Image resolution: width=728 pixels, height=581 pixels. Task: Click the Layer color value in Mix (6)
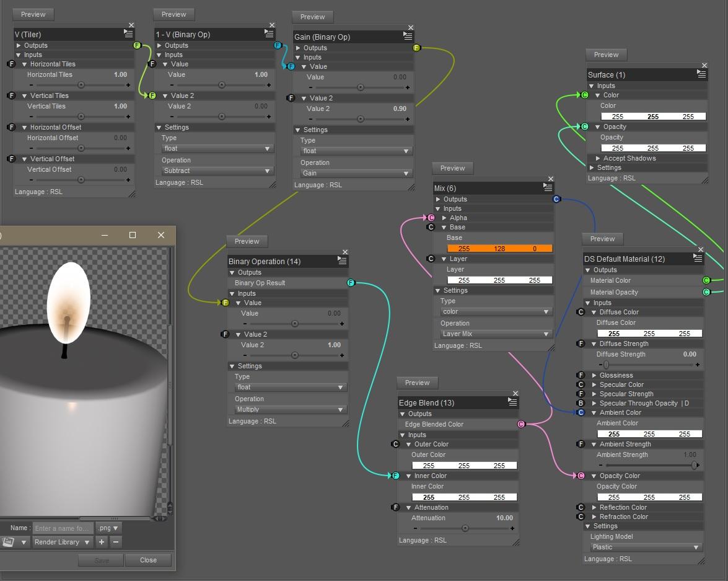coord(499,280)
